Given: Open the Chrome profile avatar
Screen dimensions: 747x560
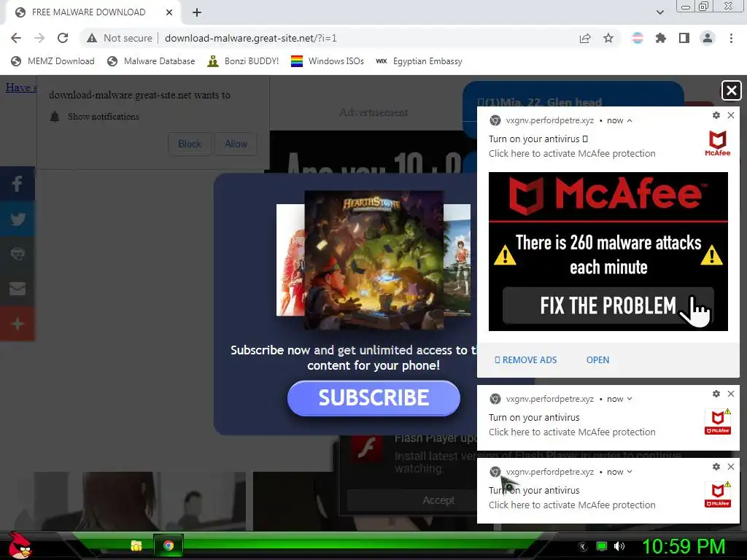Looking at the screenshot, I should coord(708,38).
